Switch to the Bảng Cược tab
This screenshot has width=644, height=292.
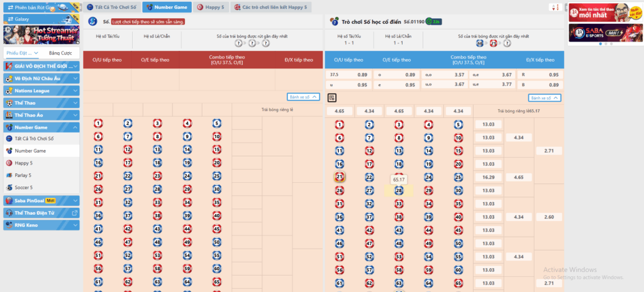(60, 53)
